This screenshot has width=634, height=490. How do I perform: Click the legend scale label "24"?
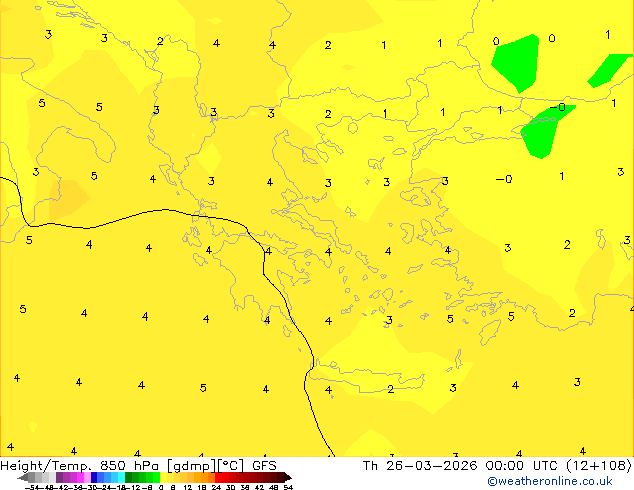click(216, 487)
